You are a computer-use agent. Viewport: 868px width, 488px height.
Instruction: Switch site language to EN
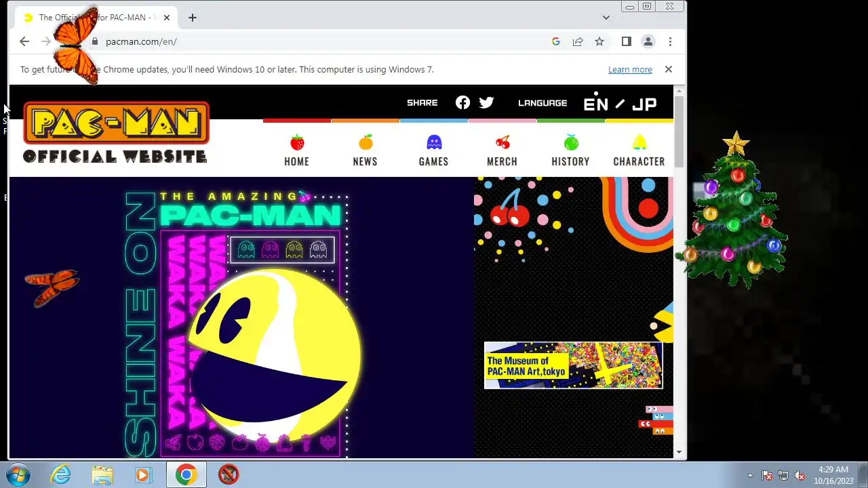[x=596, y=104]
